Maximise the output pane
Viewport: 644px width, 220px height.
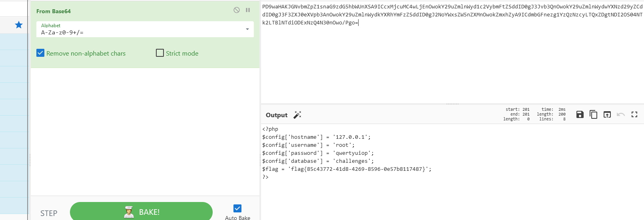coord(634,115)
